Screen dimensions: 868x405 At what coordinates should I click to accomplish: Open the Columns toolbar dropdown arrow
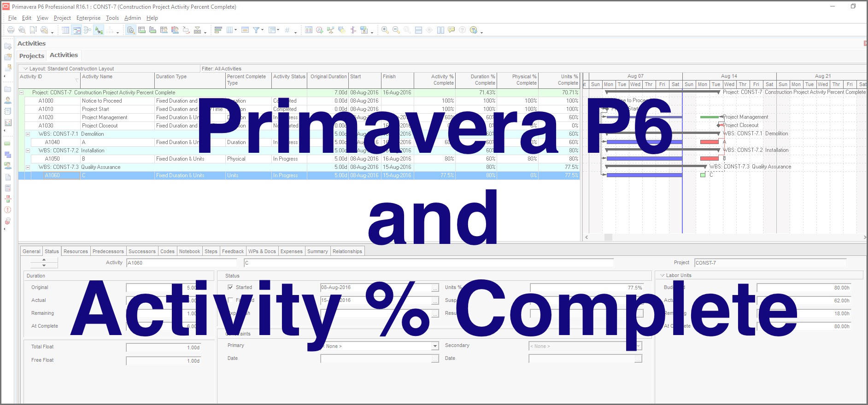(236, 30)
